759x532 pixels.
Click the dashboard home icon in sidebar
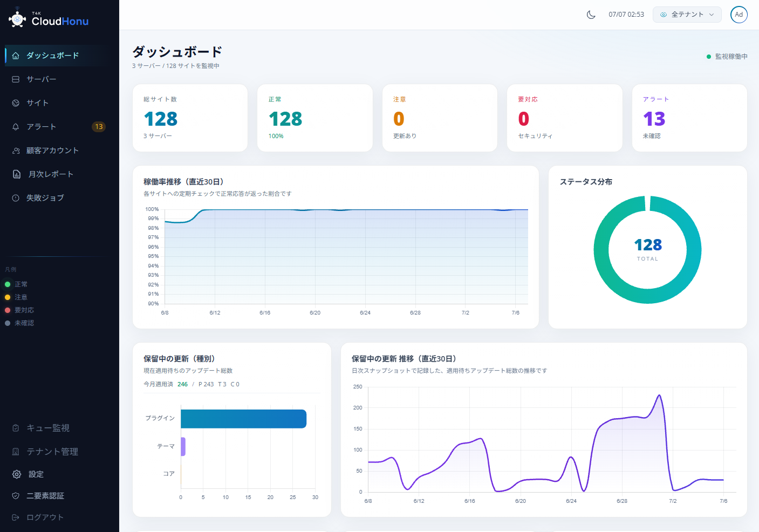16,56
